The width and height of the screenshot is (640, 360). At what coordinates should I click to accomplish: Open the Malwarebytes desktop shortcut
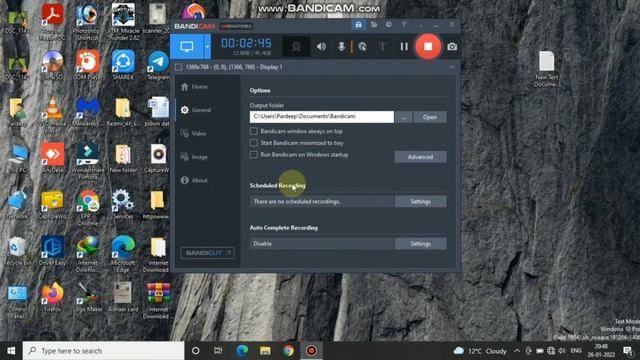[87, 112]
